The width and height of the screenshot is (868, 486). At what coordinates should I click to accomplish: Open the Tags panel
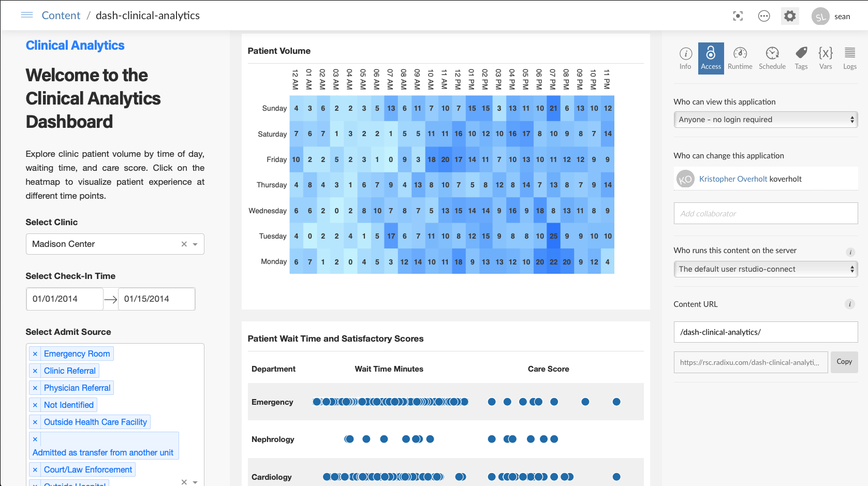click(801, 58)
